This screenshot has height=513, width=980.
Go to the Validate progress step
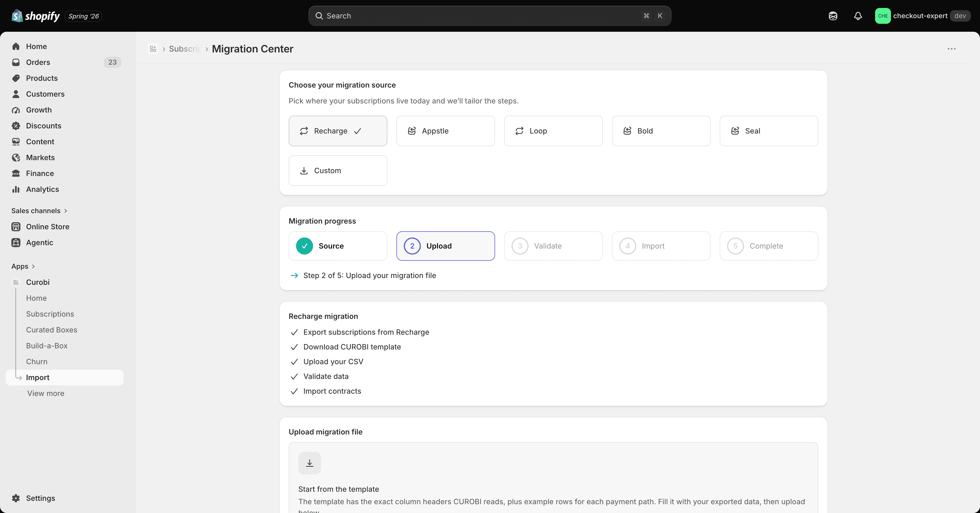[553, 246]
